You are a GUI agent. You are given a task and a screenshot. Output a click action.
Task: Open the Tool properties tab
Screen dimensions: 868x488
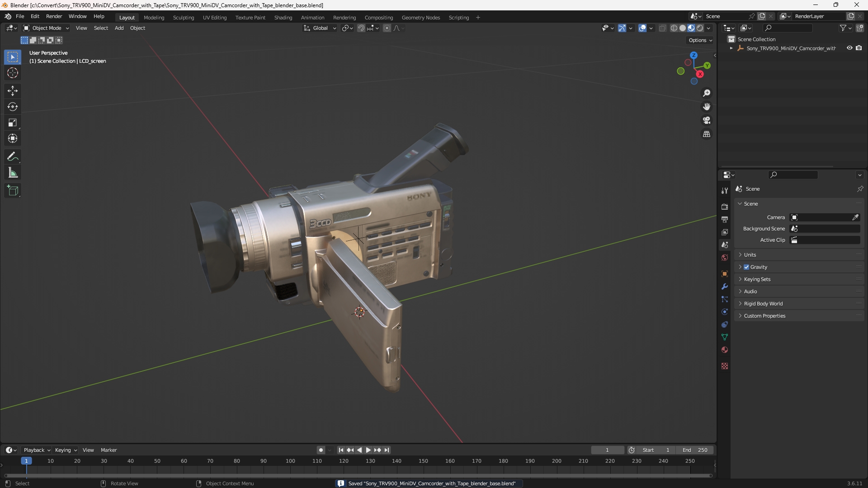pyautogui.click(x=725, y=191)
